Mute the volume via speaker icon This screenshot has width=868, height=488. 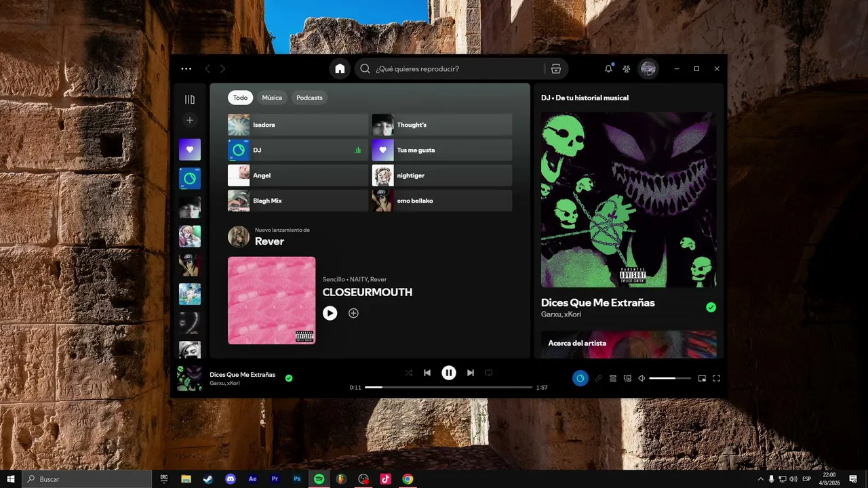click(642, 378)
